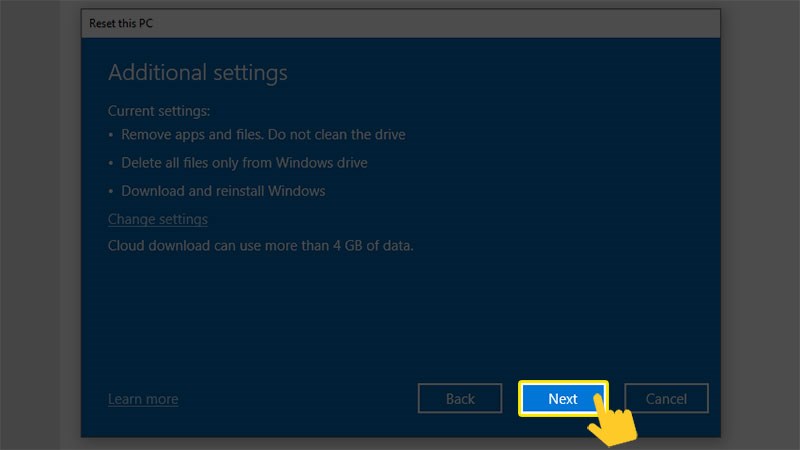800x450 pixels.
Task: Click the 'Current settings:' label
Action: tap(159, 111)
